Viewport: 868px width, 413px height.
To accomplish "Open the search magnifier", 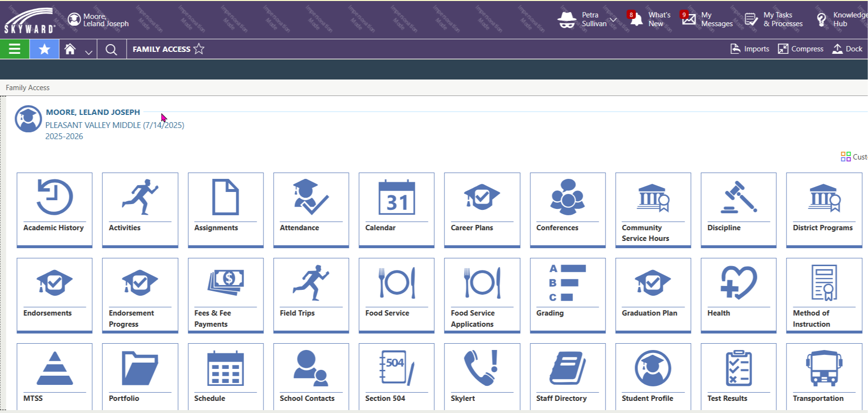I will [x=111, y=49].
